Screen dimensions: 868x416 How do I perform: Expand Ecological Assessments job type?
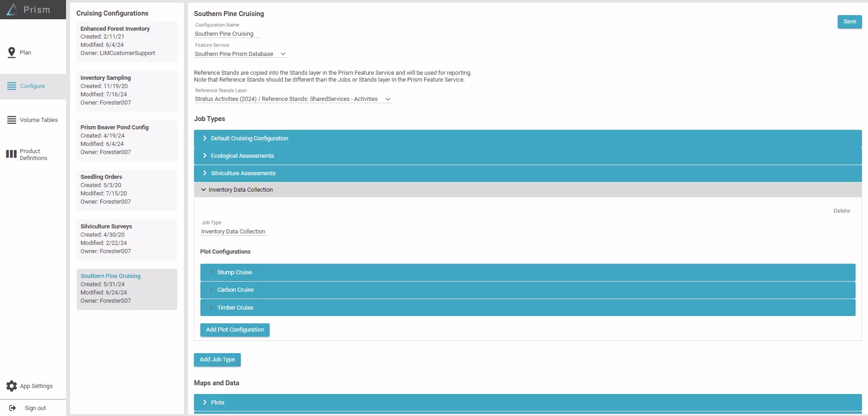coord(528,156)
